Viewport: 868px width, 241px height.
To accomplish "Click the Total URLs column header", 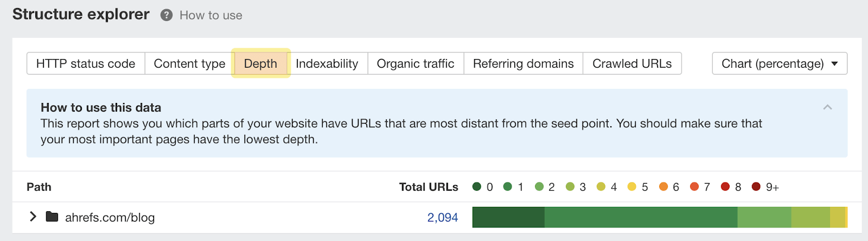I will pyautogui.click(x=429, y=187).
